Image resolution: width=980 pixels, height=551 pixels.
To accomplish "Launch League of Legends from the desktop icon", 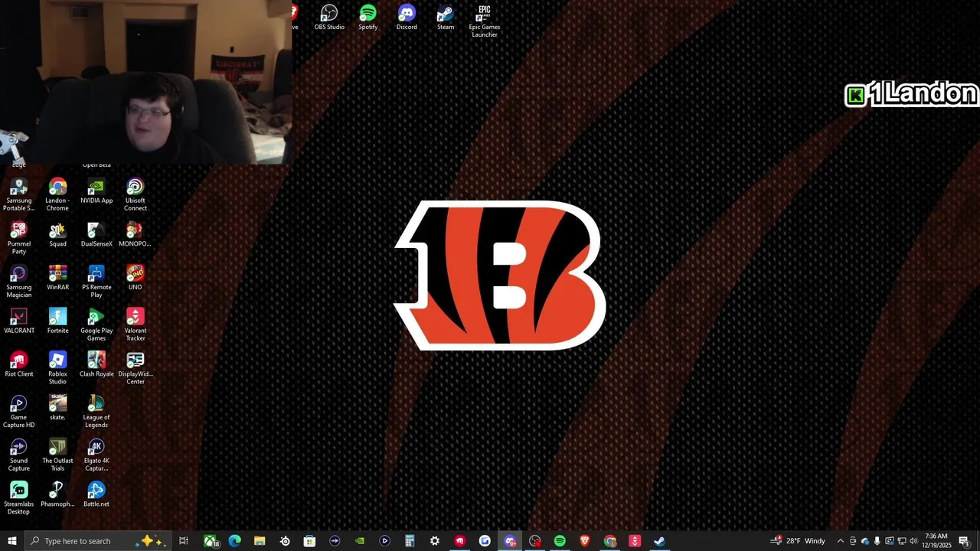I will point(96,412).
